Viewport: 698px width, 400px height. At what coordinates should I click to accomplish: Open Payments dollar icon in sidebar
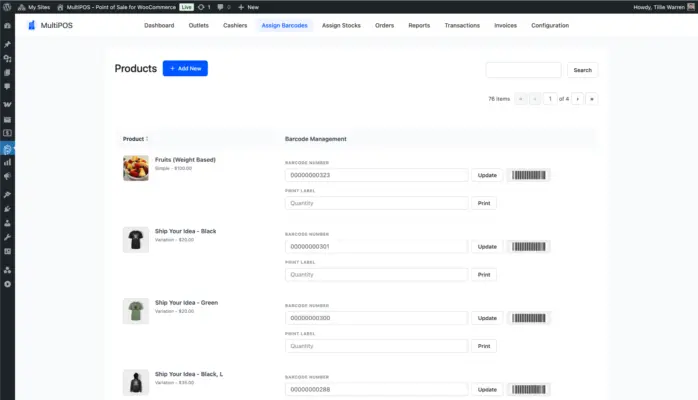[x=7, y=133]
